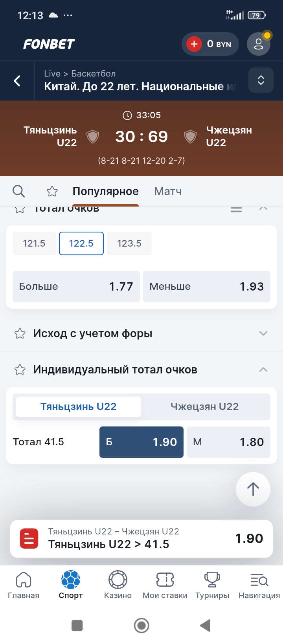Image resolution: width=283 pixels, height=644 pixels.
Task: Open the league switcher dropdown
Action: coord(261,80)
